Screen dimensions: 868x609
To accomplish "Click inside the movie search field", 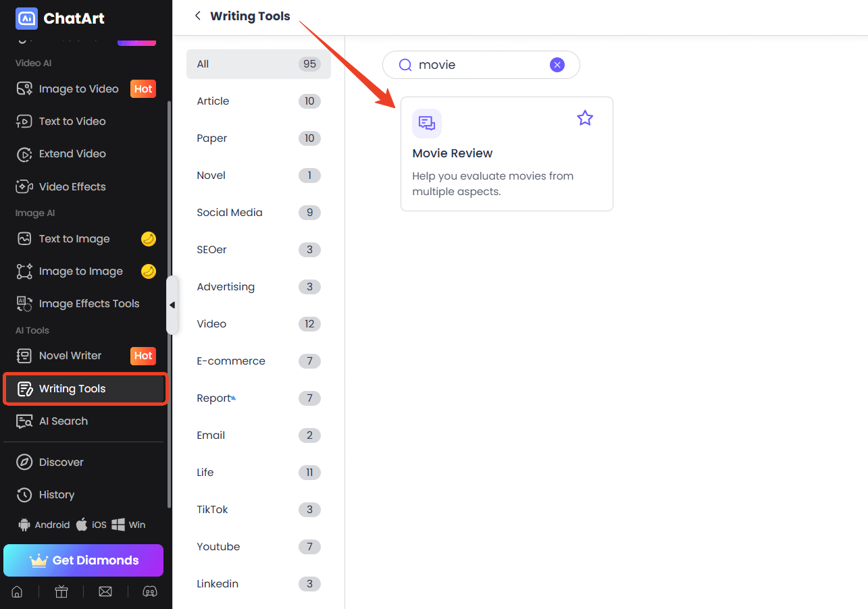I will point(480,65).
